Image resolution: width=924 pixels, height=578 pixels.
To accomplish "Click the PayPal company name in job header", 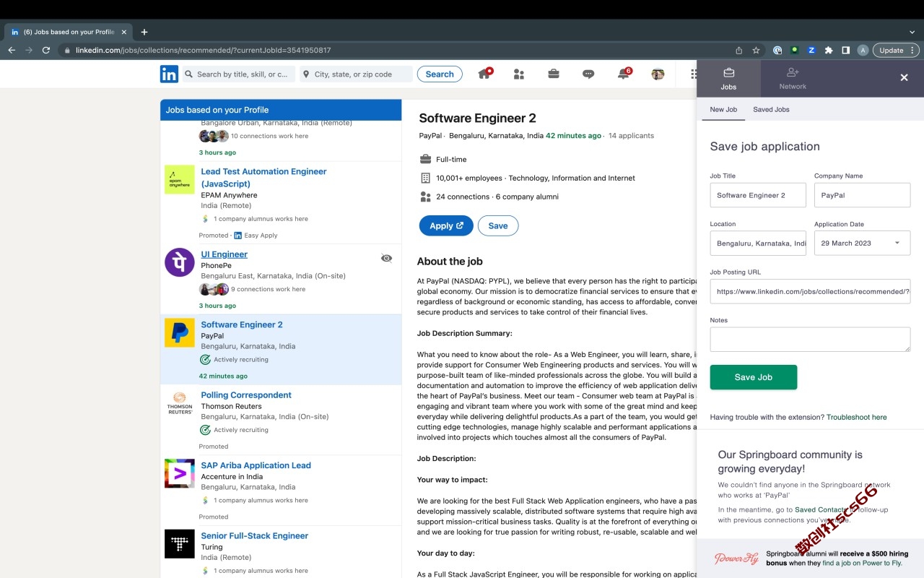I will (x=430, y=135).
